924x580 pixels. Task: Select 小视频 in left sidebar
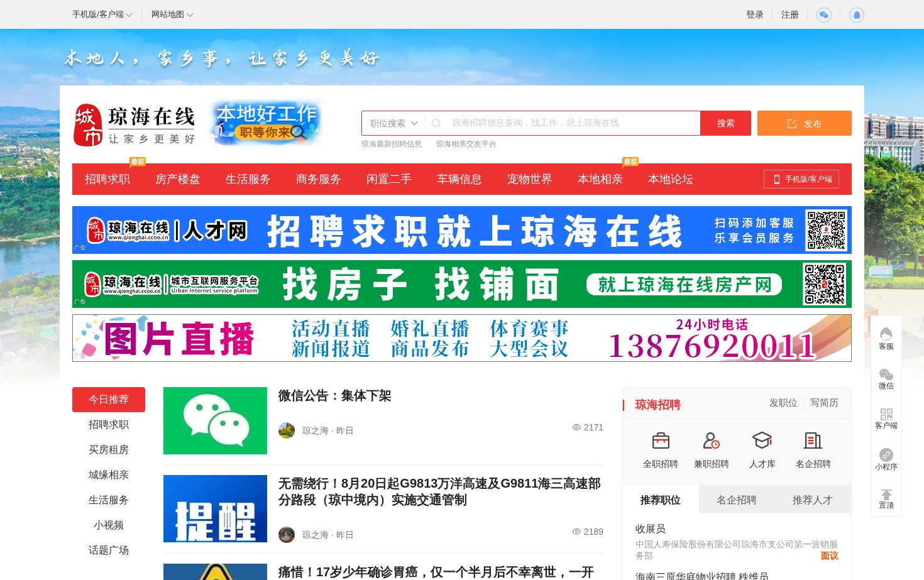[109, 525]
